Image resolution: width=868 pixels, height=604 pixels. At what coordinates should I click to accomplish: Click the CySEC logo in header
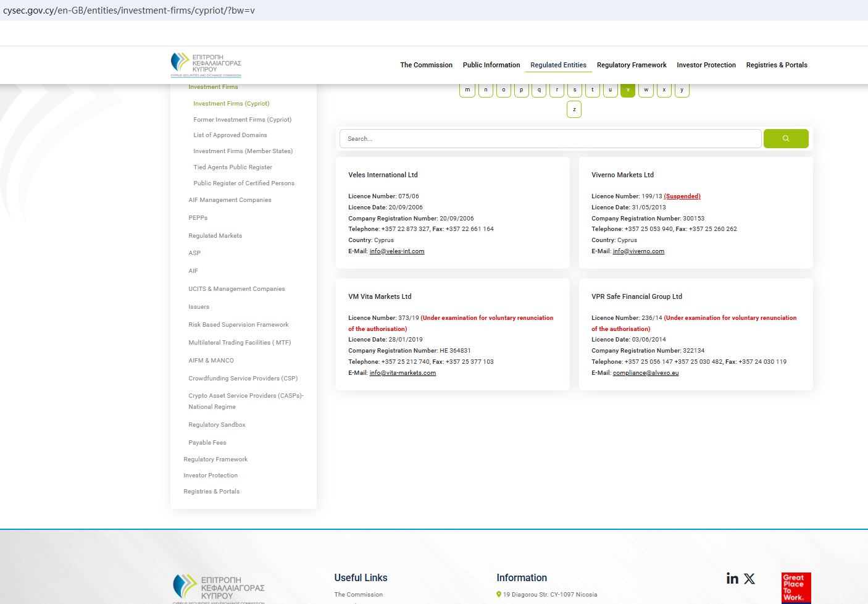tap(206, 65)
